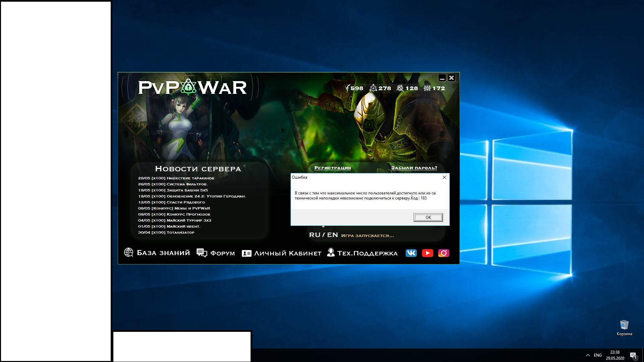Go to Личный кабинет
This screenshot has width=644, height=362.
tap(281, 253)
